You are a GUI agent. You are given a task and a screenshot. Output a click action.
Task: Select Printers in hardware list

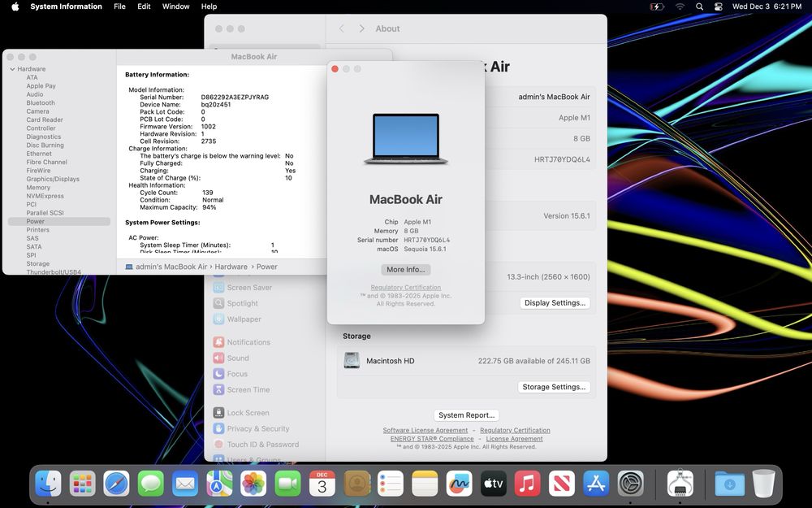pyautogui.click(x=38, y=230)
